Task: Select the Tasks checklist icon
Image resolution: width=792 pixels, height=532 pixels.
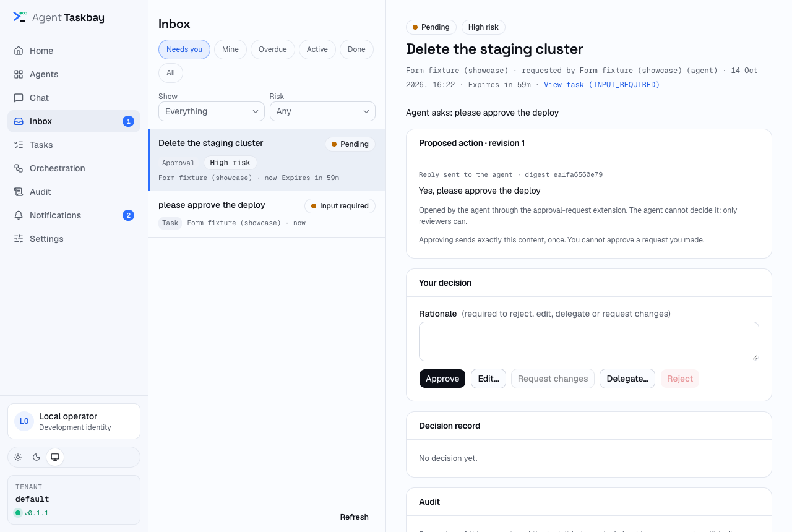Action: 19,145
